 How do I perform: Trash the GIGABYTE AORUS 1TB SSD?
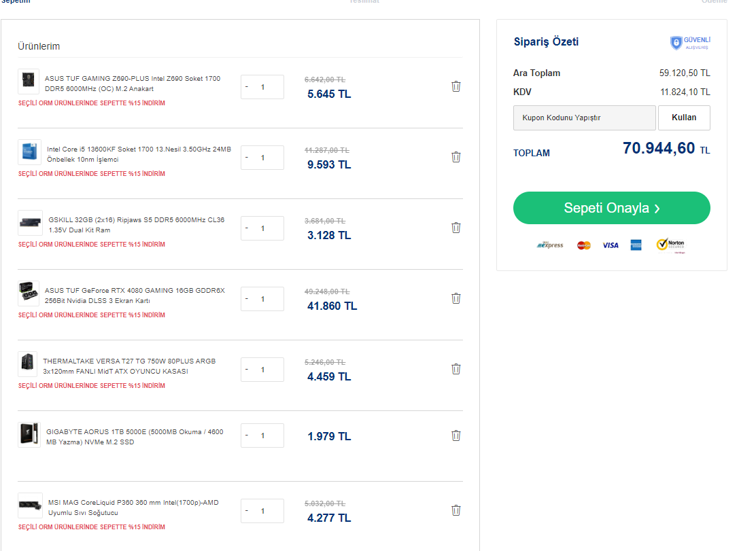pos(456,436)
